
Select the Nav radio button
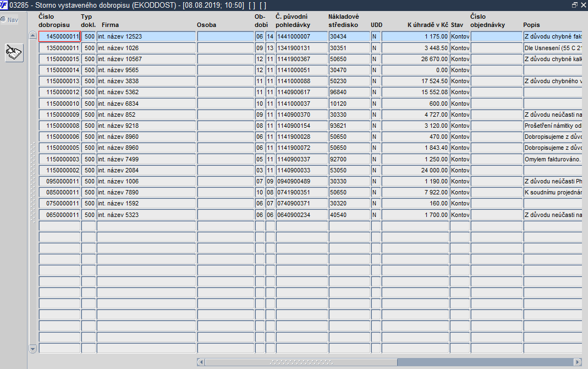coord(3,19)
